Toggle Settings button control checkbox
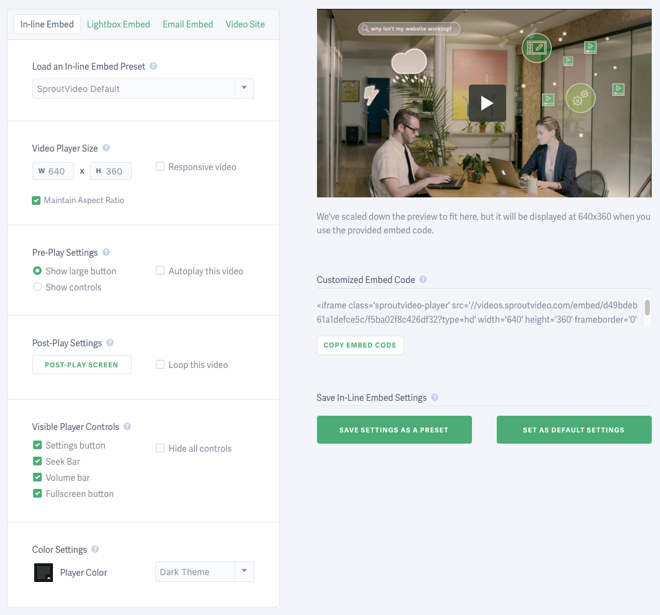This screenshot has height=615, width=660. click(x=37, y=445)
